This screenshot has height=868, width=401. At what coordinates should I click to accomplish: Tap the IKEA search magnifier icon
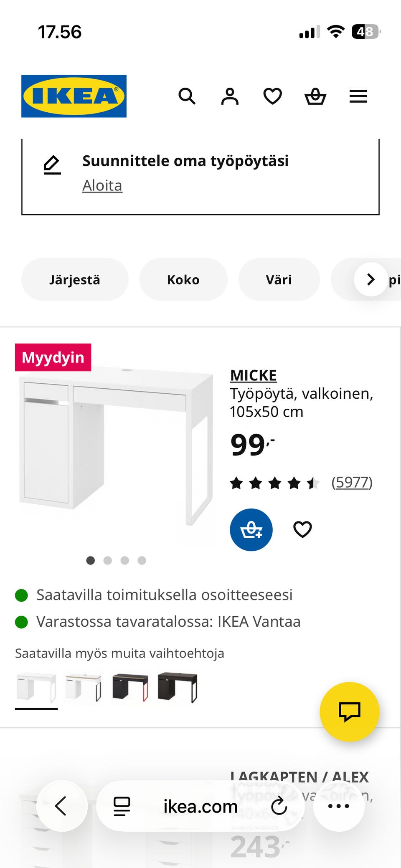click(187, 96)
